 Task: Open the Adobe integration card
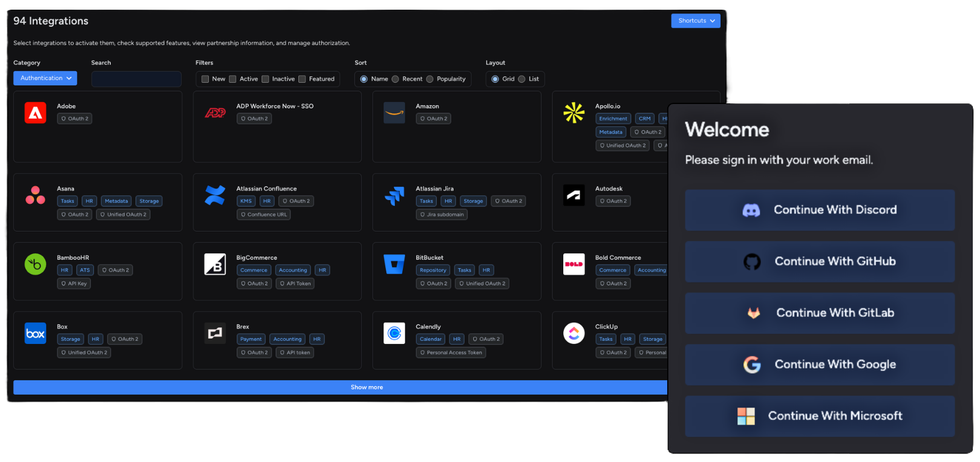[x=97, y=126]
